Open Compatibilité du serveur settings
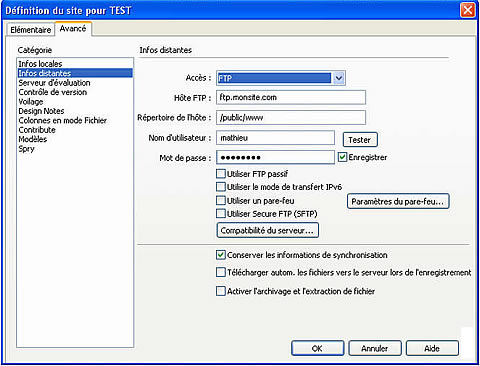This screenshot has height=366, width=480. coord(268,230)
